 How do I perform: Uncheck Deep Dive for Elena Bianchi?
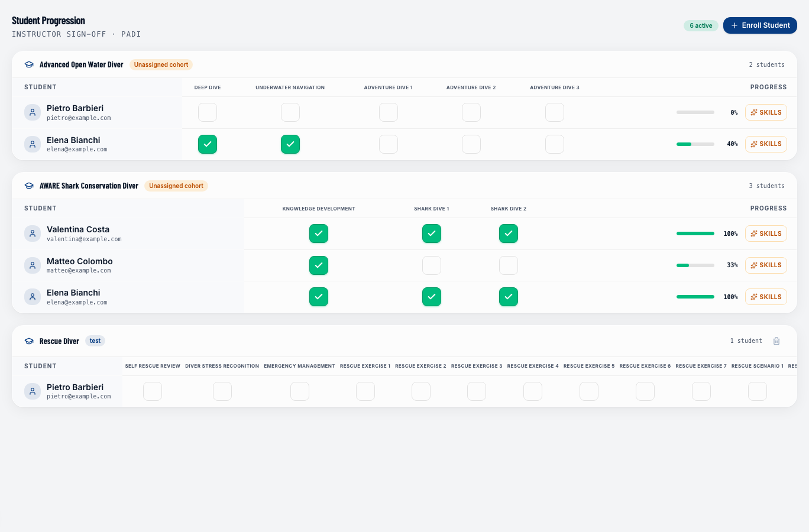click(x=208, y=144)
